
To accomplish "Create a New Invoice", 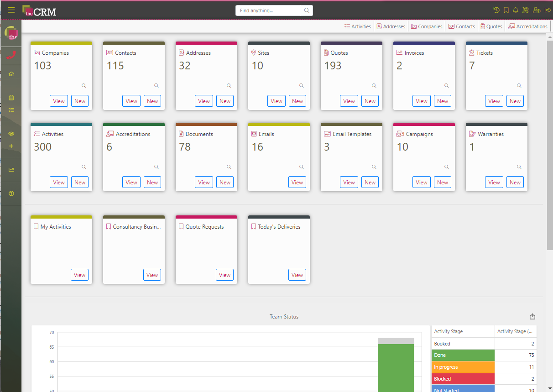I will pos(442,101).
